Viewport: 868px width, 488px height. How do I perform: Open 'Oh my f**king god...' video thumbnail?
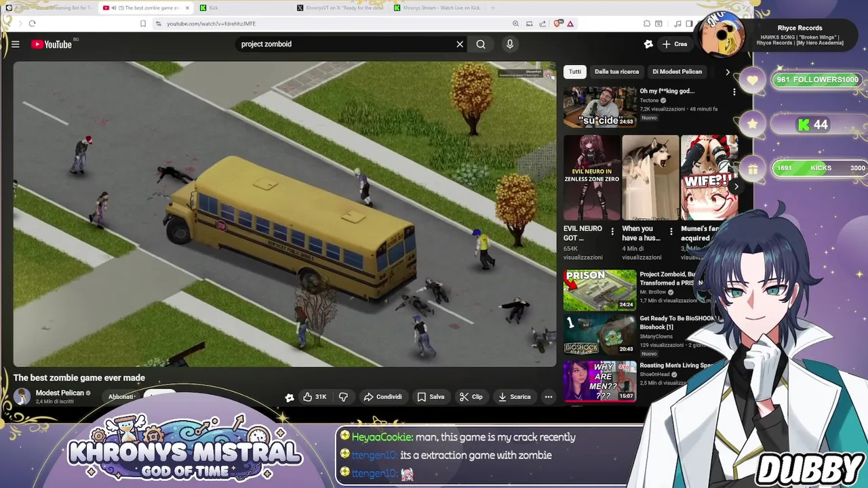(599, 107)
